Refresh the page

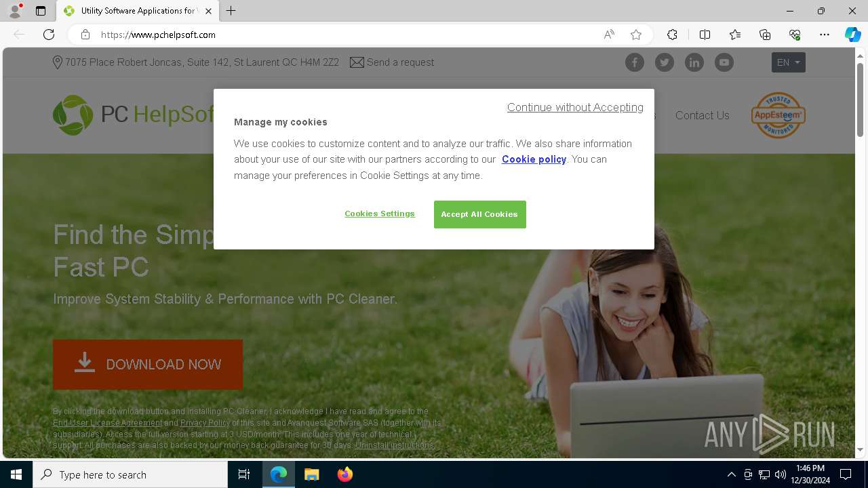(x=49, y=35)
